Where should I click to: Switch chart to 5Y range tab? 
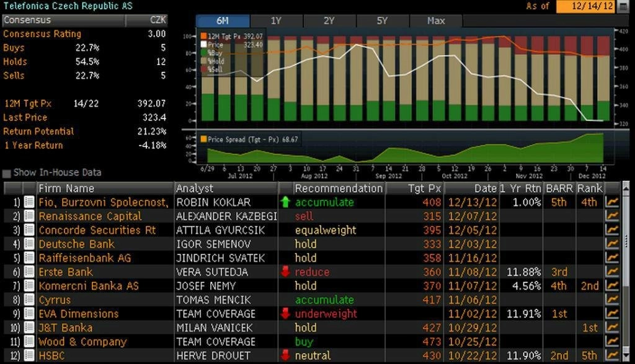tap(382, 20)
